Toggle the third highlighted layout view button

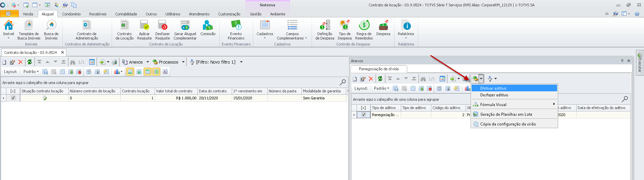click(148, 72)
